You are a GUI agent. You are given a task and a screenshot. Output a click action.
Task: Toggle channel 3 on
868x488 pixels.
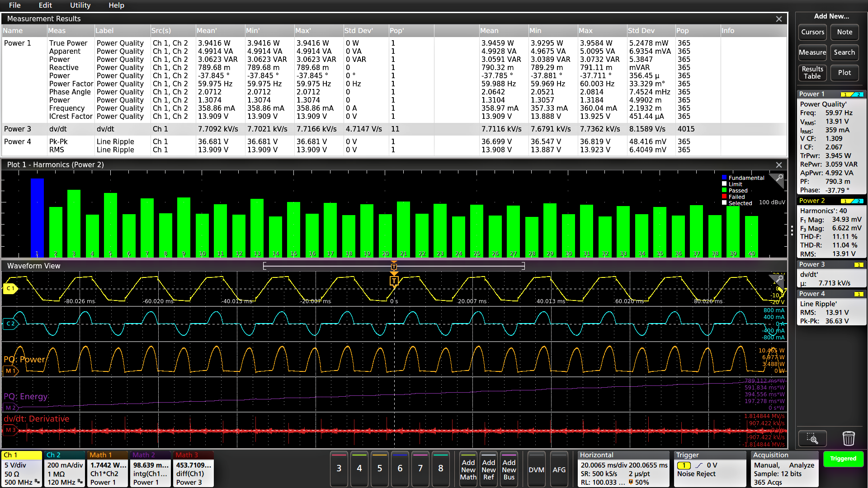pos(339,469)
